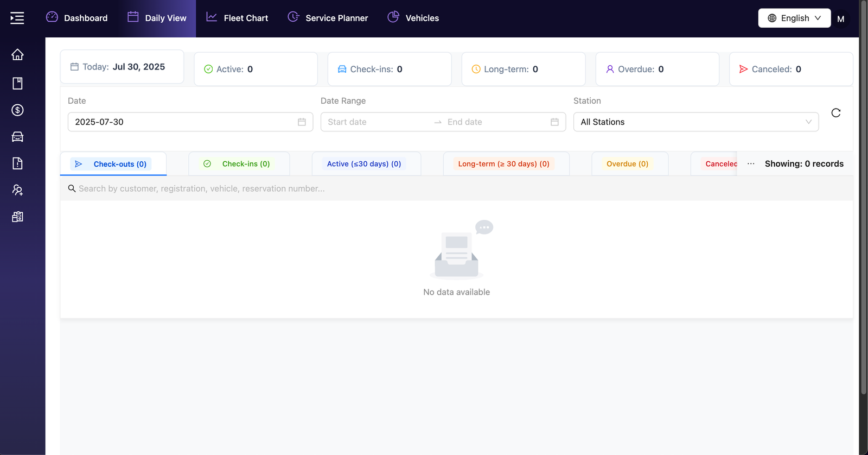The image size is (868, 455).
Task: Click the home icon in sidebar
Action: (x=17, y=55)
